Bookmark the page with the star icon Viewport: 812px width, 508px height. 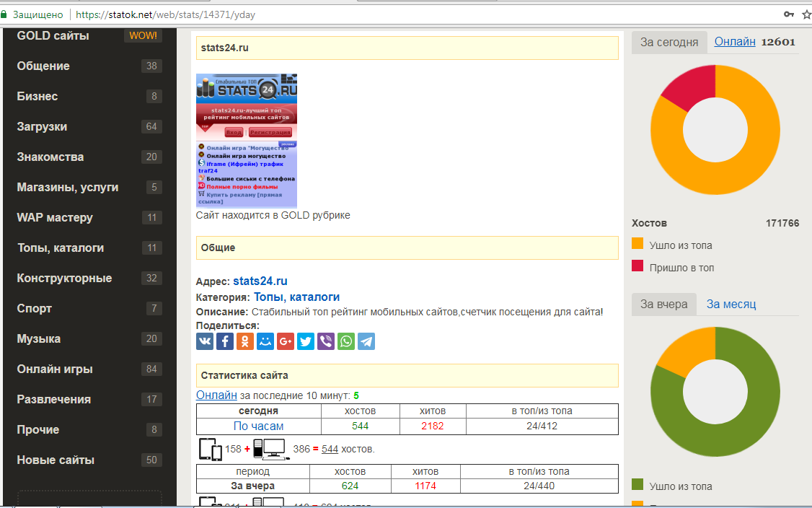pos(806,14)
